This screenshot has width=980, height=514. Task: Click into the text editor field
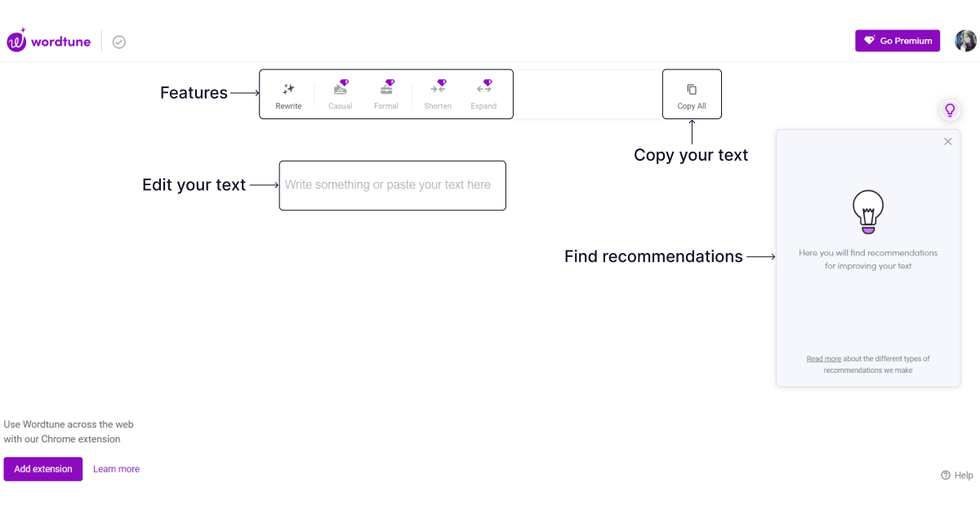point(392,185)
